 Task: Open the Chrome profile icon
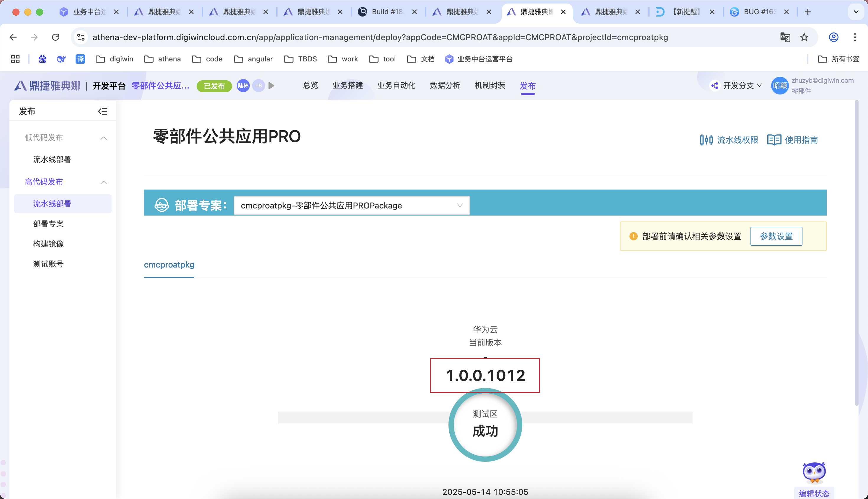point(834,37)
